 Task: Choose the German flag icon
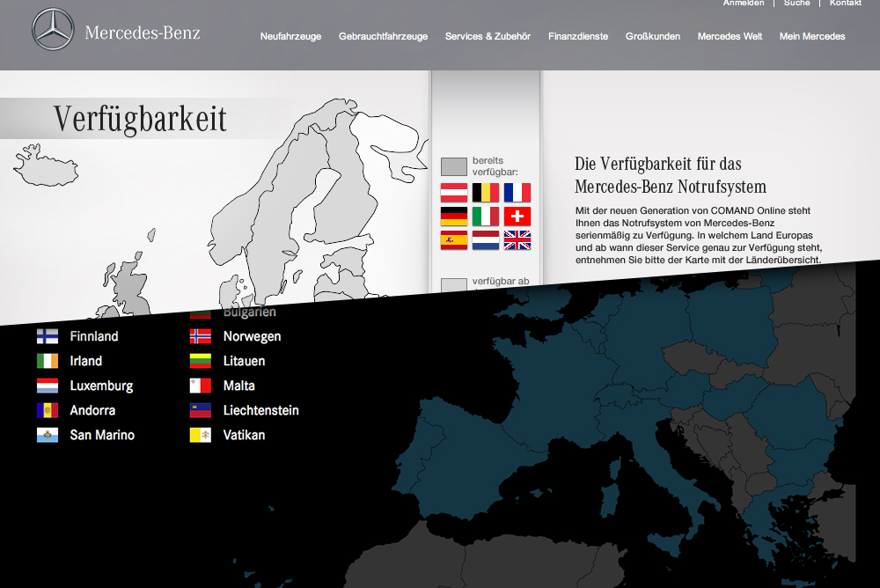click(x=454, y=217)
